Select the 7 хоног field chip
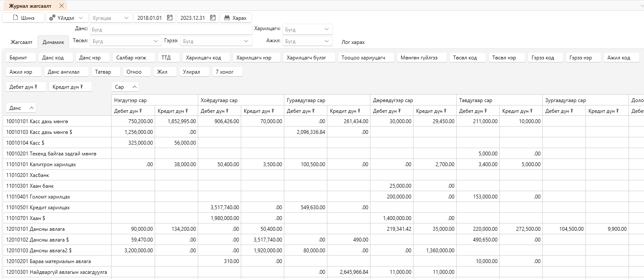The width and height of the screenshot is (644, 279). (x=227, y=72)
